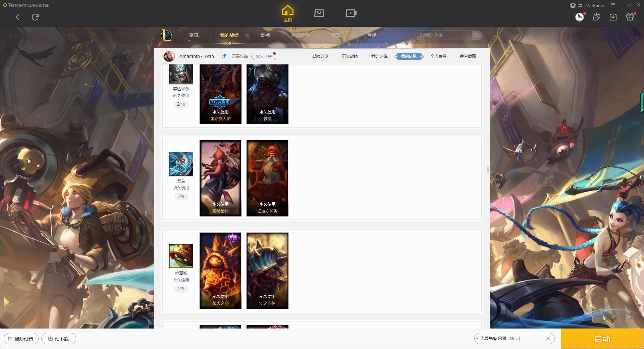The image size is (644, 349).
Task: Switch to the 战绩总览 sub-tab
Action: coord(320,56)
